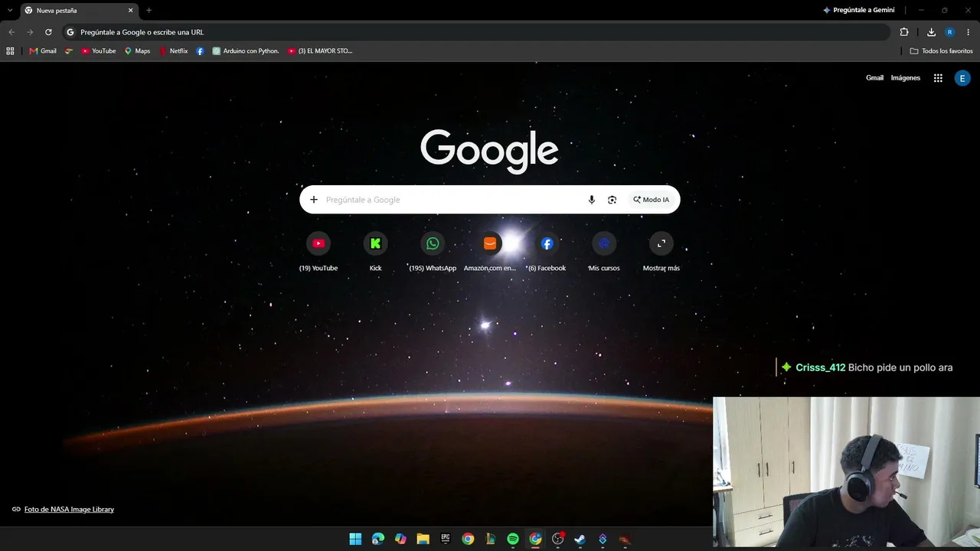Open the Arduino con Python bookmark
The image size is (980, 551).
point(246,51)
